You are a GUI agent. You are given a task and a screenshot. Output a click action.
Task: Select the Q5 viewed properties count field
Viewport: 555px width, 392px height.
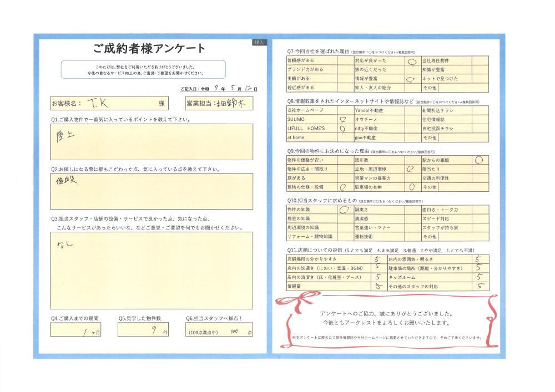click(x=143, y=330)
